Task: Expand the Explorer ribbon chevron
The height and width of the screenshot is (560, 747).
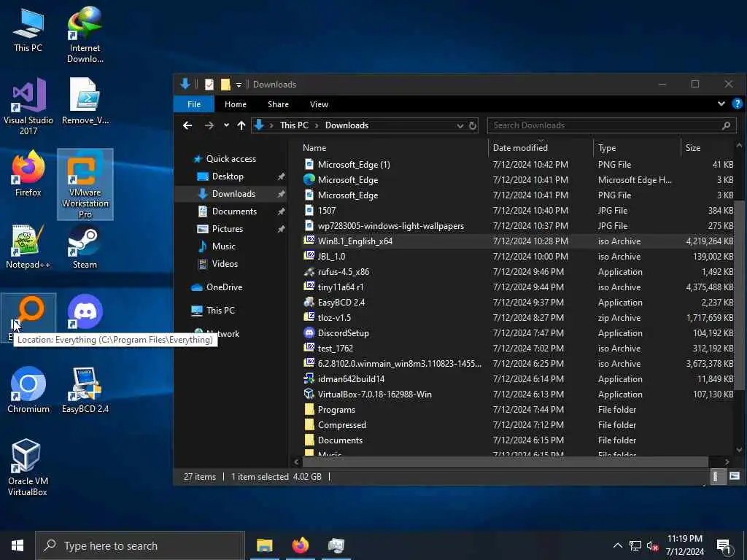Action: coord(721,104)
